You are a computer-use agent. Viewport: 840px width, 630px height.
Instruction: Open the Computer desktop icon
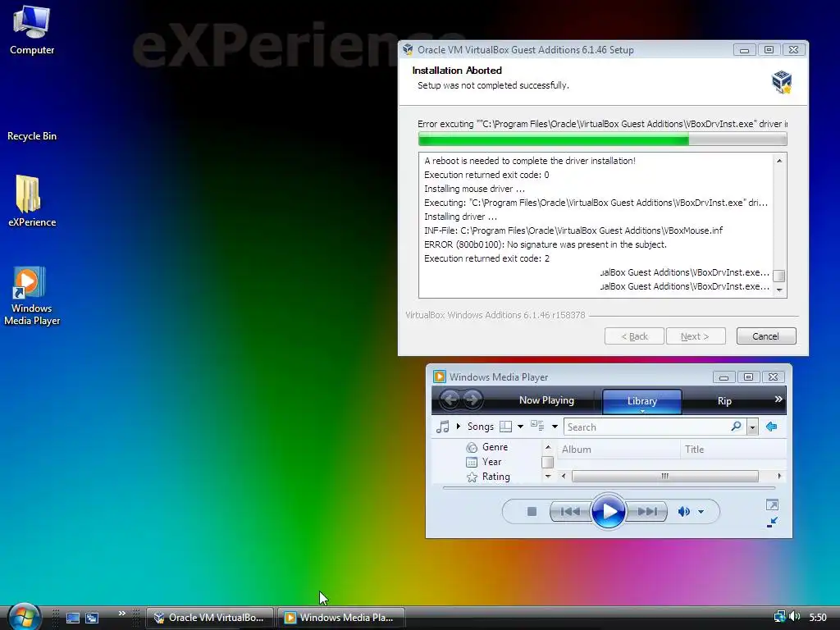tap(32, 30)
